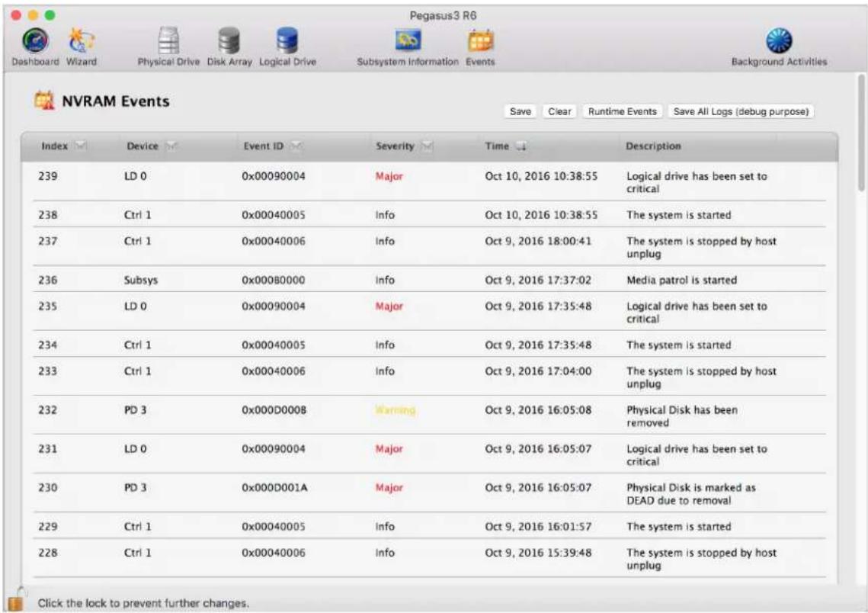Screen dimensions: 868x613
Task: Click index 234 in the table
Action: click(x=47, y=345)
